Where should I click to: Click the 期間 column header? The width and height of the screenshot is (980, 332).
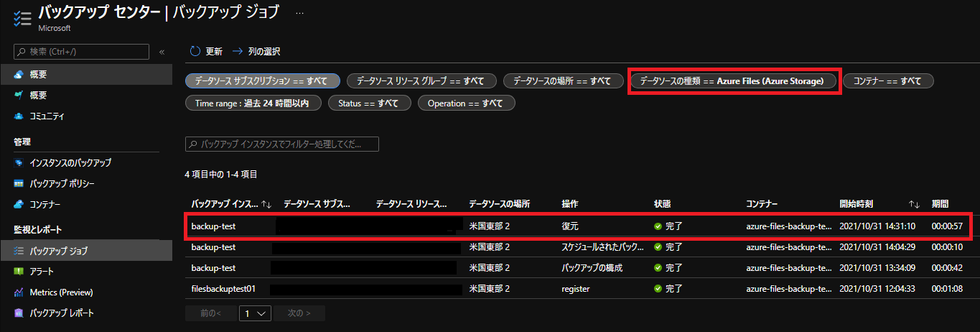(940, 204)
